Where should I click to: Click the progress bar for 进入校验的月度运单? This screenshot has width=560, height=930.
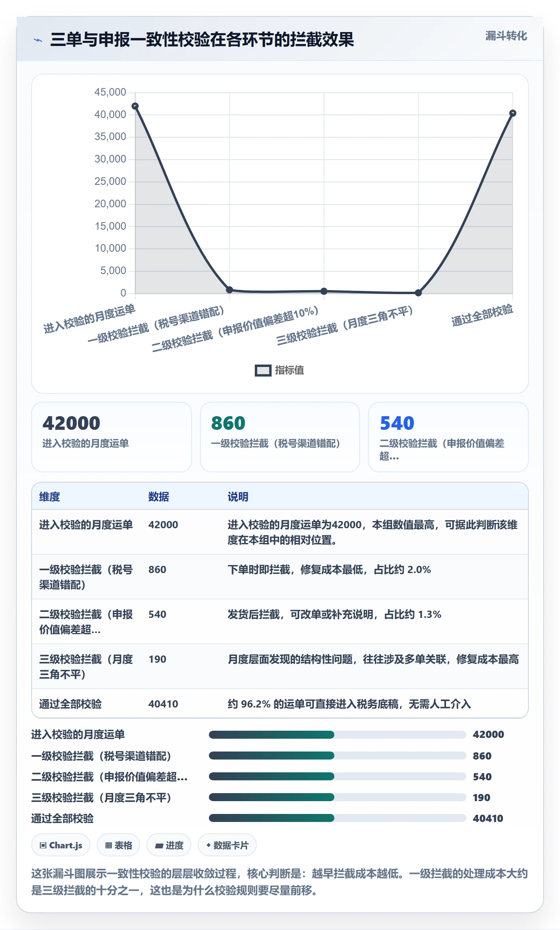coord(338,735)
